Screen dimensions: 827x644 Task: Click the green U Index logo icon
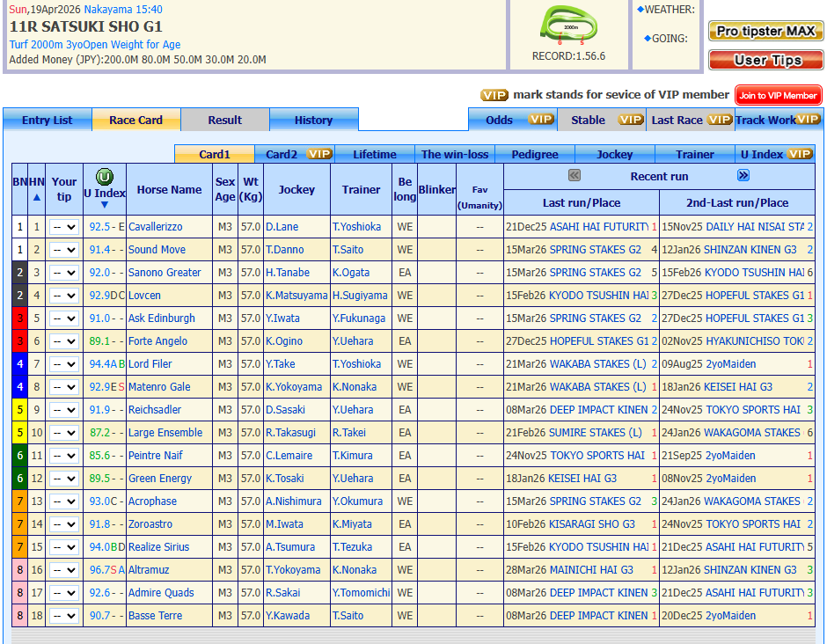tap(105, 177)
